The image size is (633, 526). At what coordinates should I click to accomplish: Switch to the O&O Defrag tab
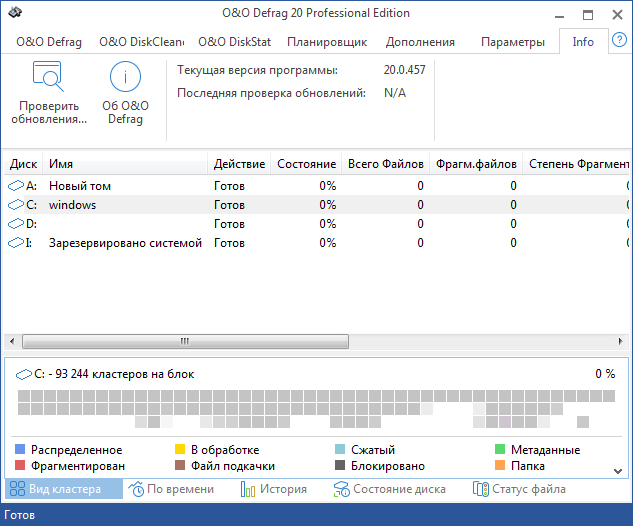(x=49, y=42)
